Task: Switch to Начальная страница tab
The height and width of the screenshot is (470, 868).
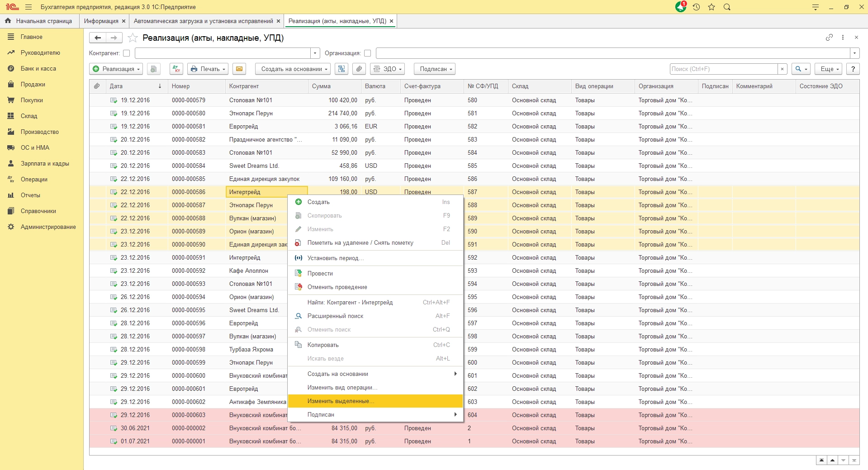Action: point(39,21)
